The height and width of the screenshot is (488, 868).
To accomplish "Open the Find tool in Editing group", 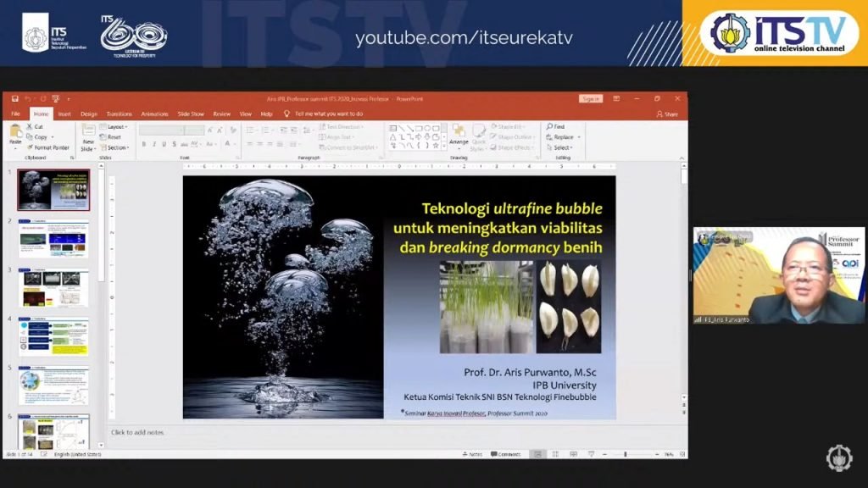I will click(556, 125).
